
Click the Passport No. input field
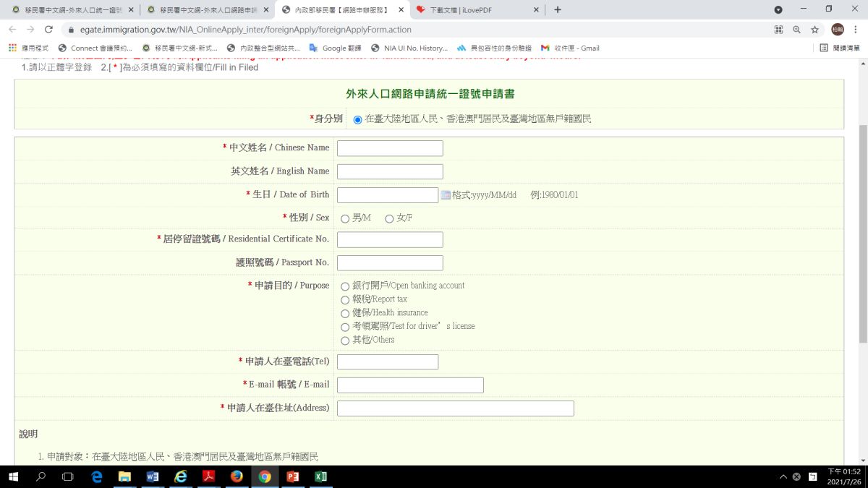tap(390, 263)
